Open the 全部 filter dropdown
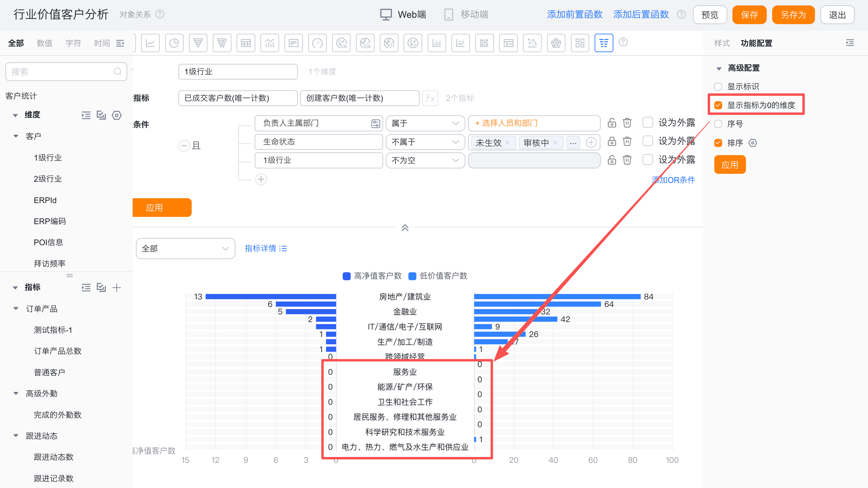The width and height of the screenshot is (868, 488). [185, 249]
